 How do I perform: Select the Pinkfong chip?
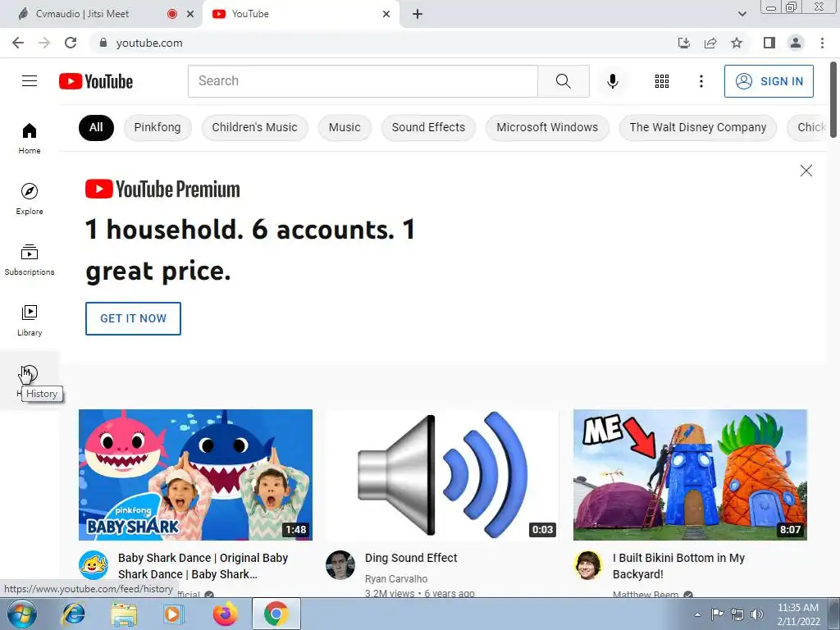(157, 127)
